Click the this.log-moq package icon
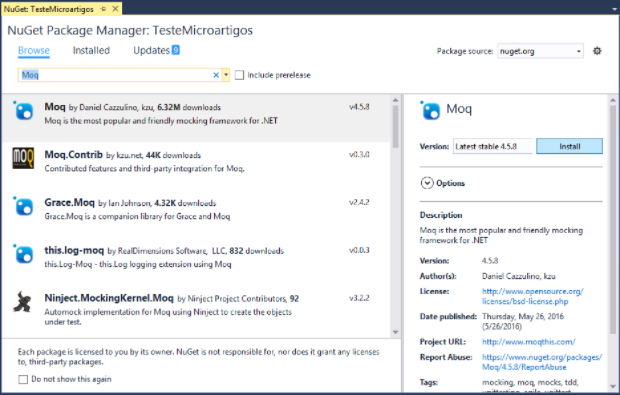The width and height of the screenshot is (620, 395). point(23,254)
